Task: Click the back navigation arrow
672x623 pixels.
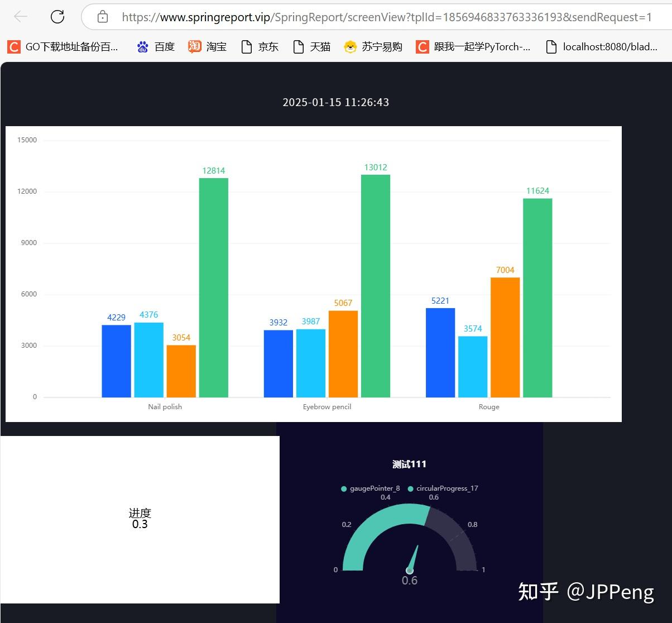Action: 20,16
